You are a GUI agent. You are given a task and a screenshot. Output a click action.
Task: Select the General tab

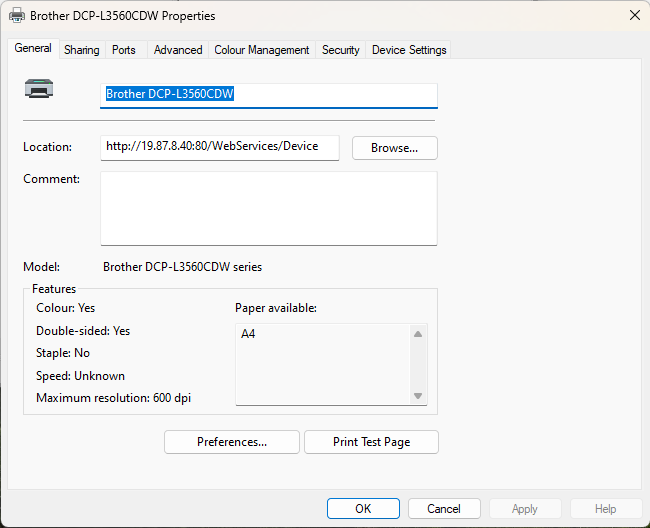click(x=33, y=48)
